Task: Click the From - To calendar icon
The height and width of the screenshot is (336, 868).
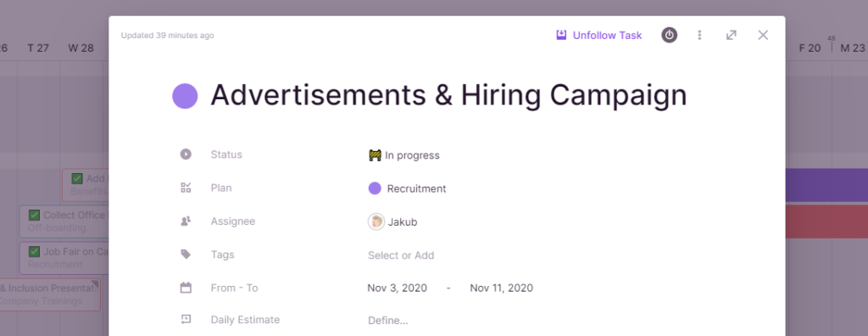Action: [x=186, y=288]
